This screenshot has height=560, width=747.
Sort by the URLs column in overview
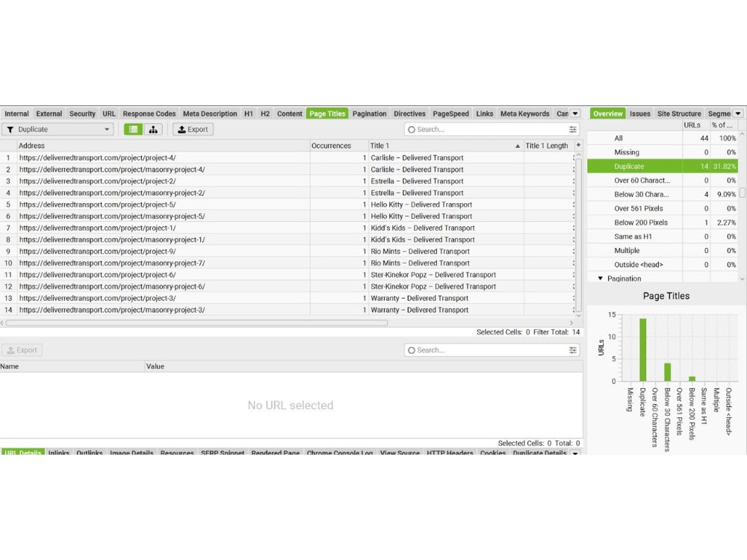tap(695, 125)
